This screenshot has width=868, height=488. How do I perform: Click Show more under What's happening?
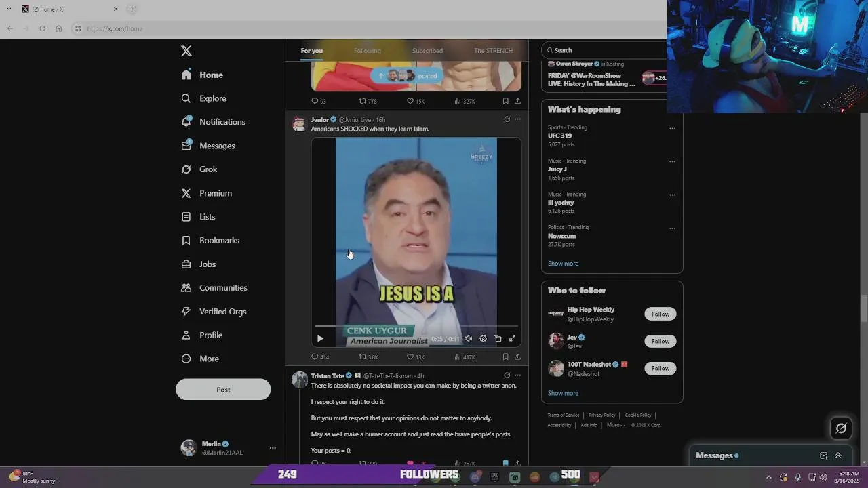tap(563, 264)
